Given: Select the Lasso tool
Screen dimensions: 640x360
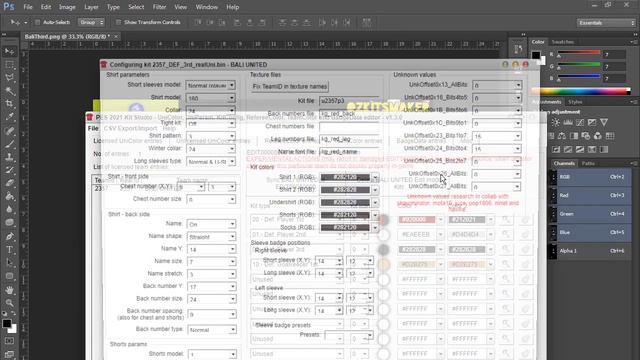Looking at the screenshot, I should [x=9, y=78].
